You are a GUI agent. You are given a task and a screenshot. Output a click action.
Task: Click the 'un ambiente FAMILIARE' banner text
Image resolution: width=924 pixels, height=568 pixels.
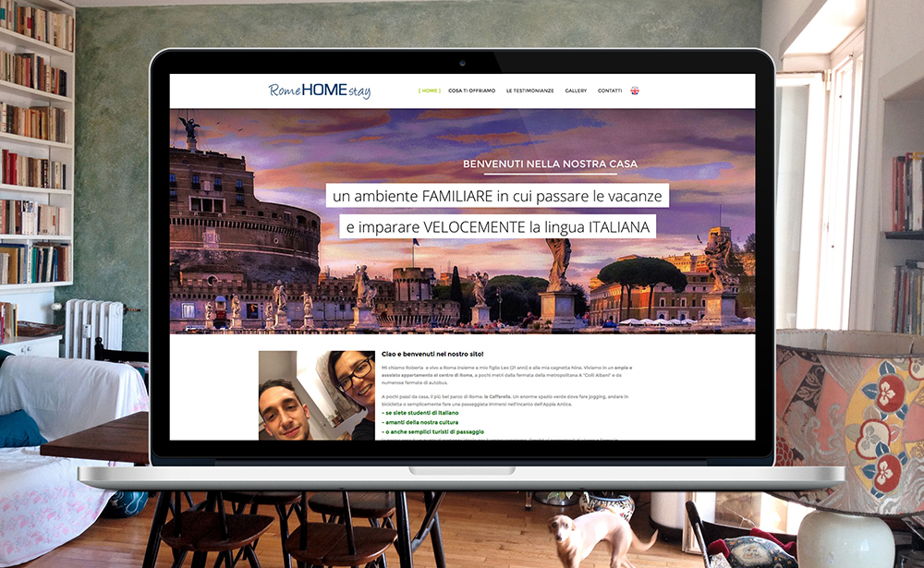(x=497, y=196)
